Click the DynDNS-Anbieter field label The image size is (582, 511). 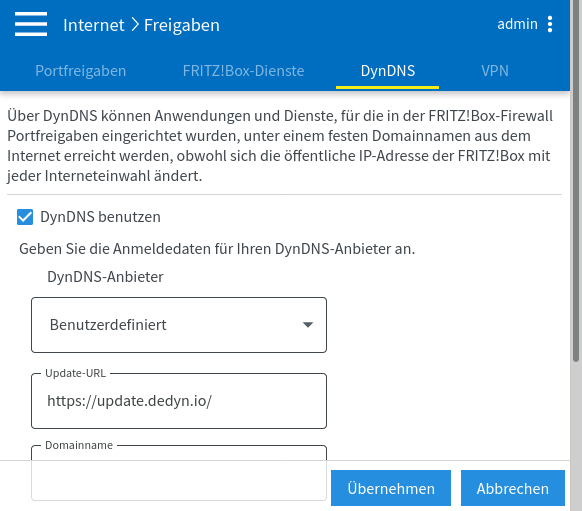coord(105,277)
